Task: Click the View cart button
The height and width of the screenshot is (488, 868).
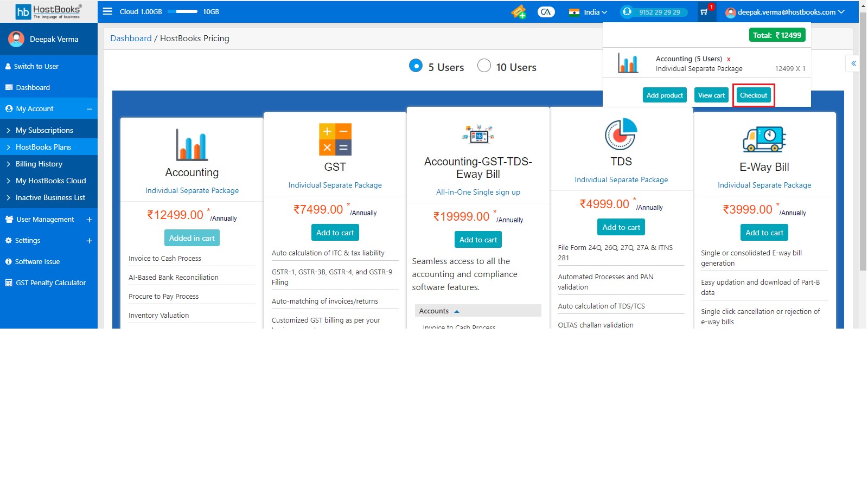Action: (x=711, y=95)
